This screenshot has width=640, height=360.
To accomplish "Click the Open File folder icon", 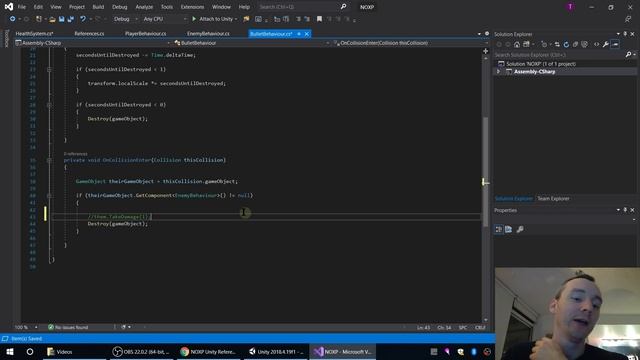I will (x=52, y=19).
